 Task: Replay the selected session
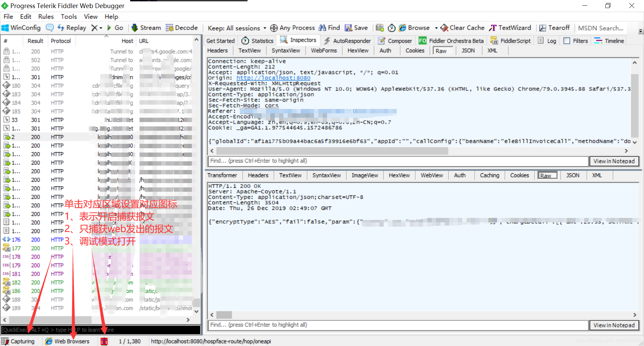(x=72, y=28)
